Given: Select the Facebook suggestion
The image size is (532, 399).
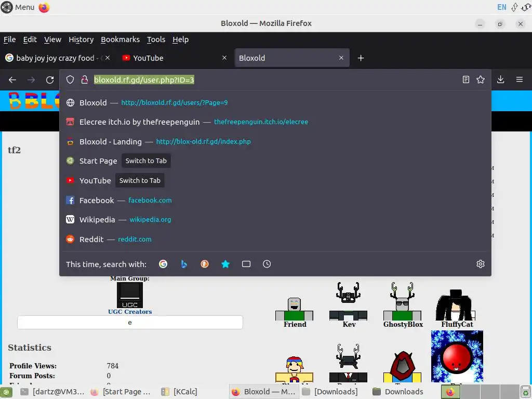Looking at the screenshot, I should pyautogui.click(x=275, y=200).
